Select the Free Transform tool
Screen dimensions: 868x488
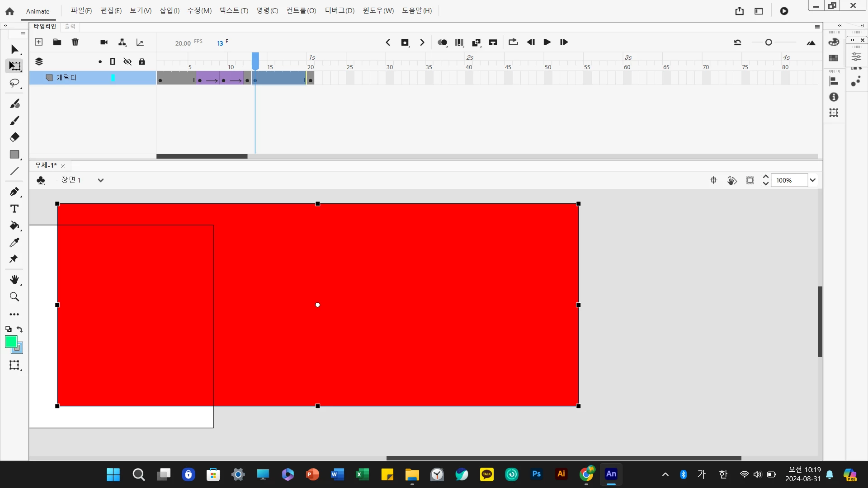coord(14,66)
